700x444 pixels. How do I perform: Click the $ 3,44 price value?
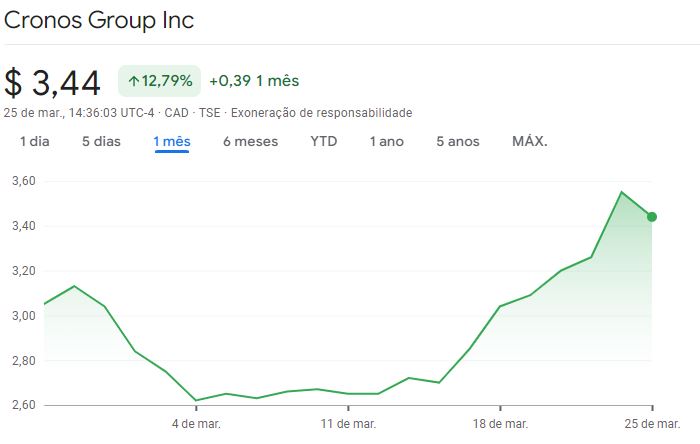point(54,82)
